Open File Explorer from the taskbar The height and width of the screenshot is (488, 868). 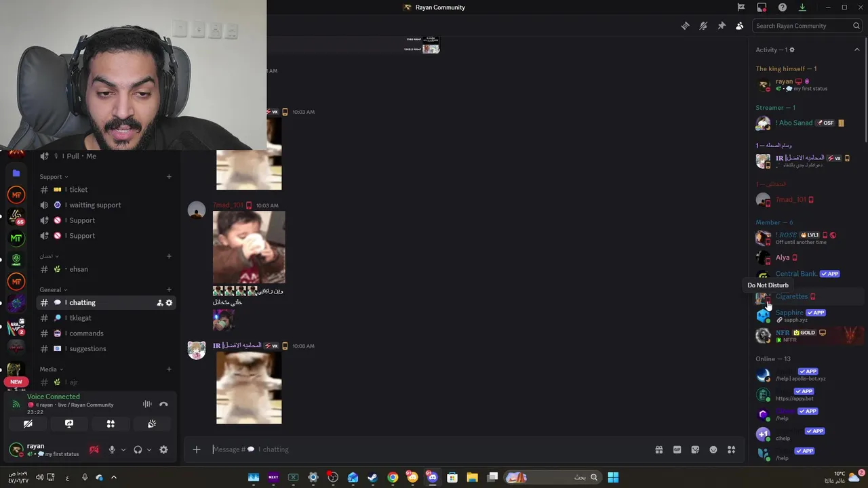473,477
